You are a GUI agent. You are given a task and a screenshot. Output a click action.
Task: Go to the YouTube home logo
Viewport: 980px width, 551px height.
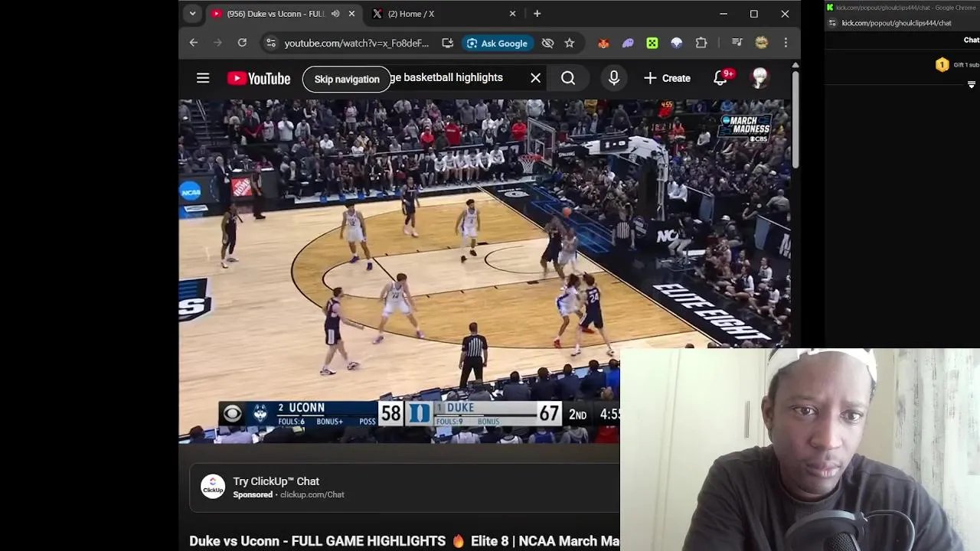pos(259,78)
